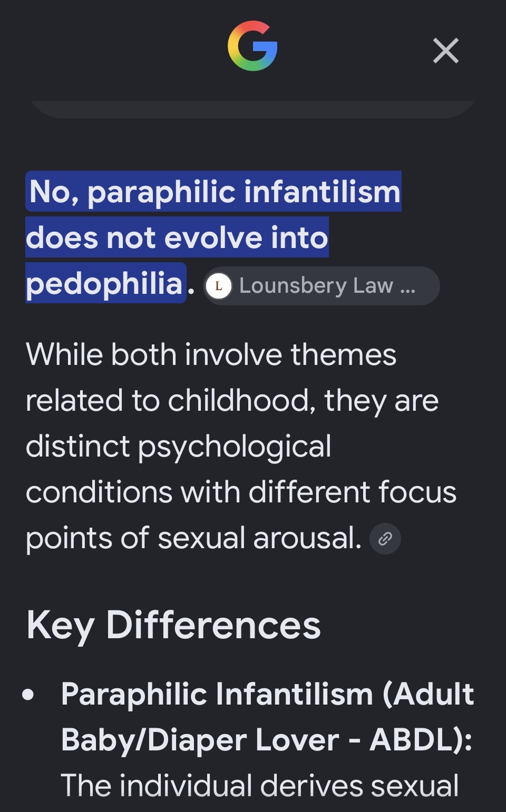Click bold 'Paraphilic Infantilism (Adult' text
This screenshot has height=812, width=506.
267,694
